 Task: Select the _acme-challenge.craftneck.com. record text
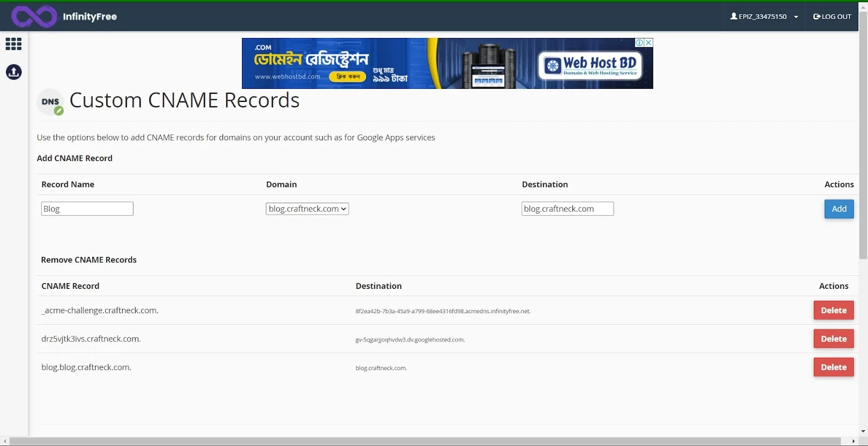point(100,311)
